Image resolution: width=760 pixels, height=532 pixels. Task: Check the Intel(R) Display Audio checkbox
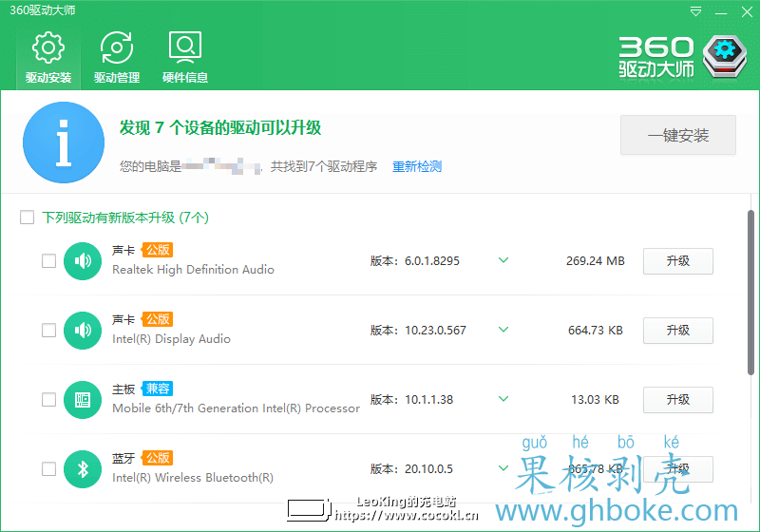coord(49,330)
